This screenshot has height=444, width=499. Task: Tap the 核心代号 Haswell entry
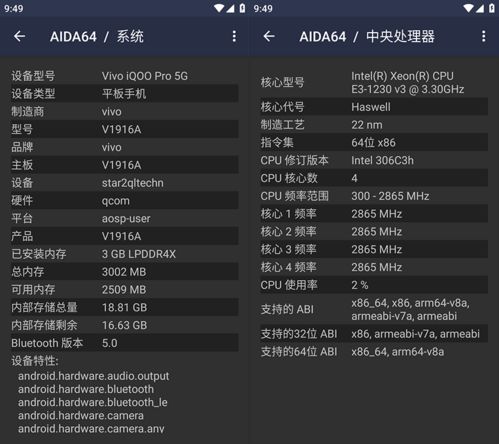[x=374, y=107]
